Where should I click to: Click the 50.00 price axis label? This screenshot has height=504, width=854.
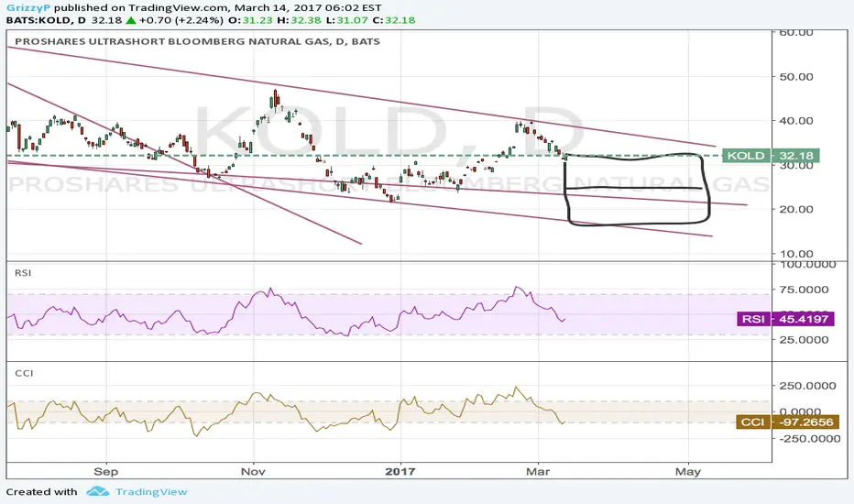pyautogui.click(x=796, y=77)
